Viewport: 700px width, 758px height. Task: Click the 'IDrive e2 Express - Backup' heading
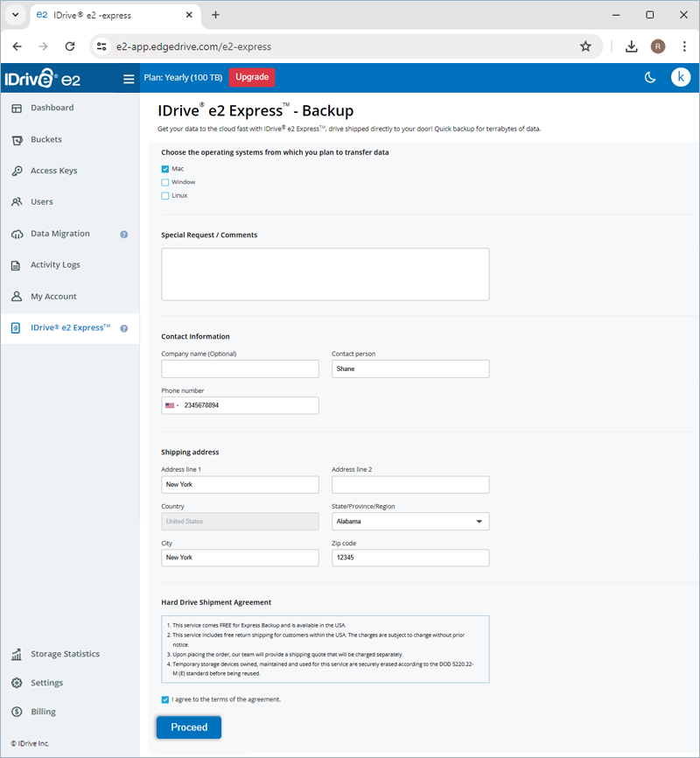point(255,110)
